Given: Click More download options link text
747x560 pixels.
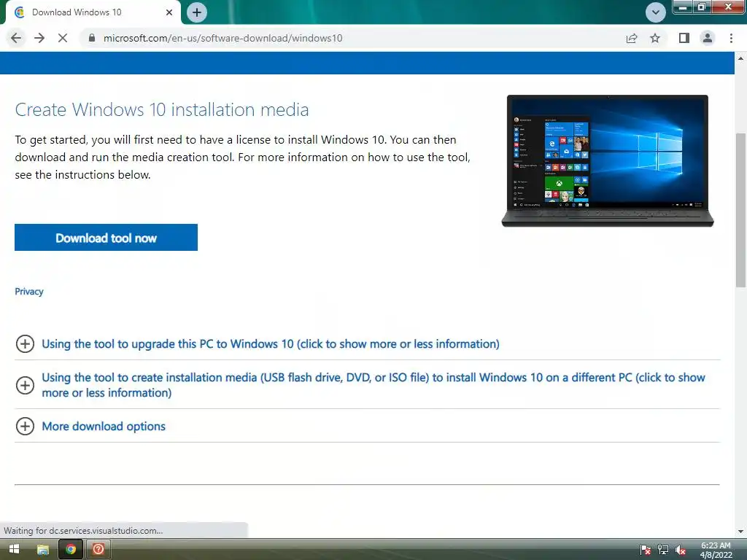Looking at the screenshot, I should tap(104, 426).
